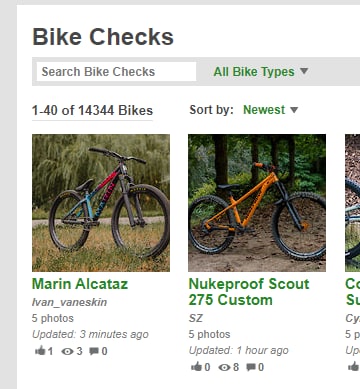Open the partially visible third bike photo
Screen dimensions: 360x389
click(x=352, y=203)
